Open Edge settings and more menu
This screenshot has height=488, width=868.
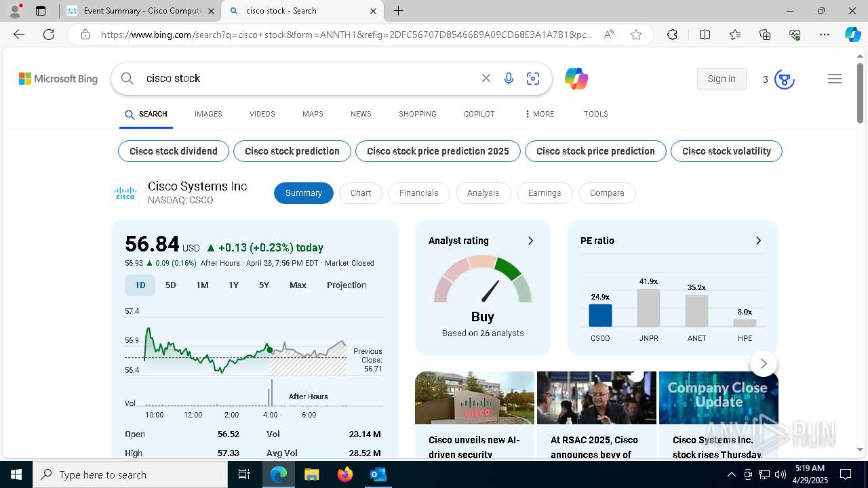click(825, 35)
